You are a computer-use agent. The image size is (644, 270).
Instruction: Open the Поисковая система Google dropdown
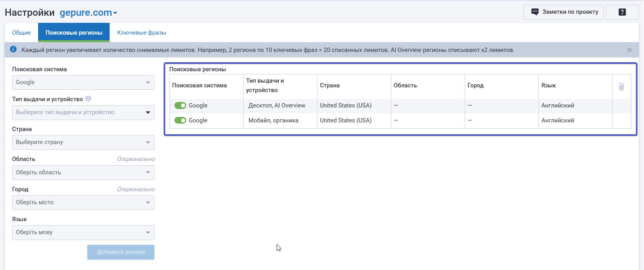83,83
